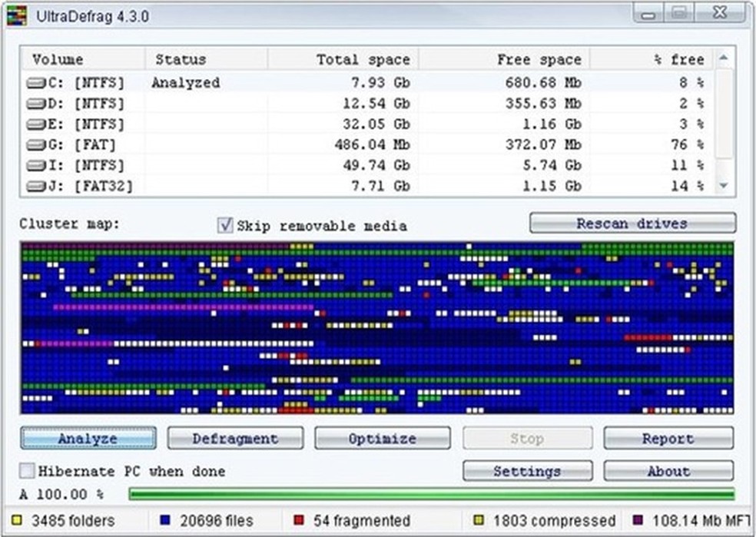Click the 12.54 Gb total space value
The height and width of the screenshot is (537, 756).
coord(376,103)
